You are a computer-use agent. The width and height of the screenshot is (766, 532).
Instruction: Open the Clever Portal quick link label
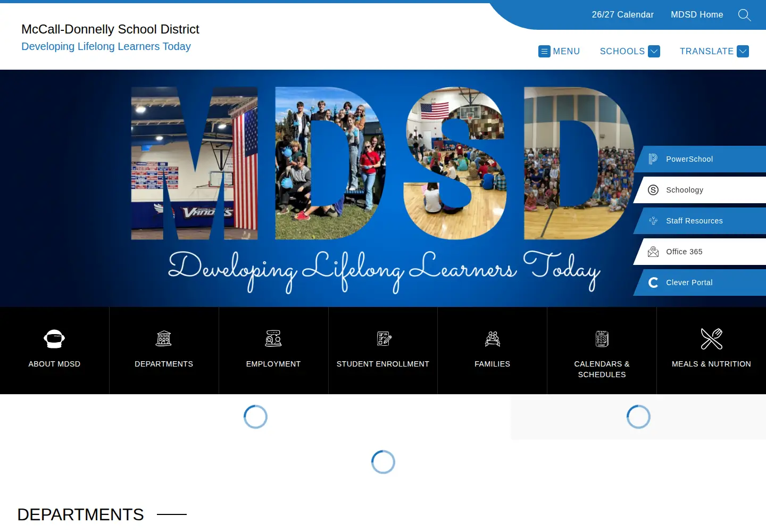tap(689, 282)
